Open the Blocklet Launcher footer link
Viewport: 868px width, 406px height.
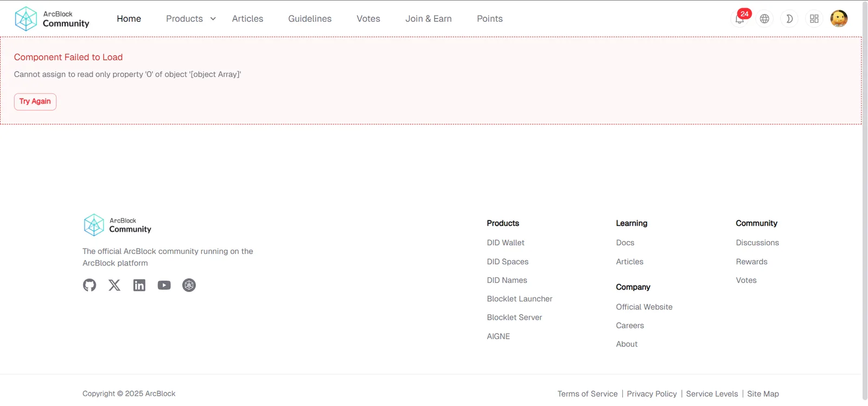click(520, 299)
